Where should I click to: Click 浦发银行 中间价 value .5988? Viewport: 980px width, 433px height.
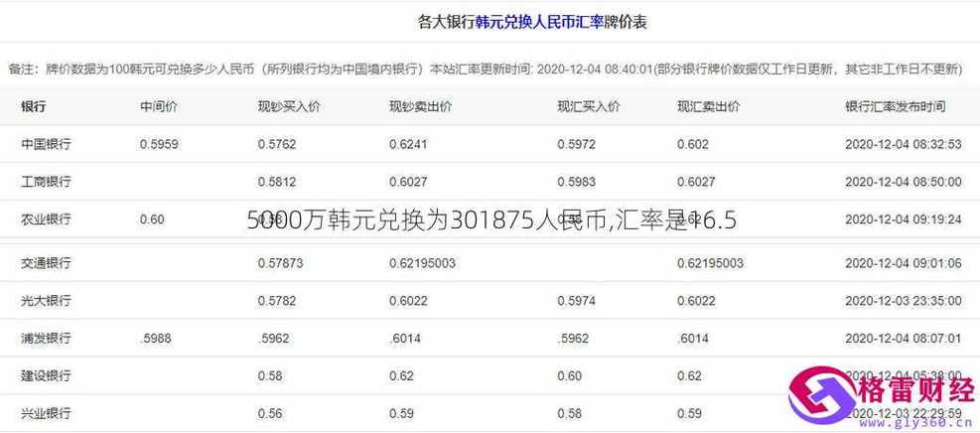[156, 338]
